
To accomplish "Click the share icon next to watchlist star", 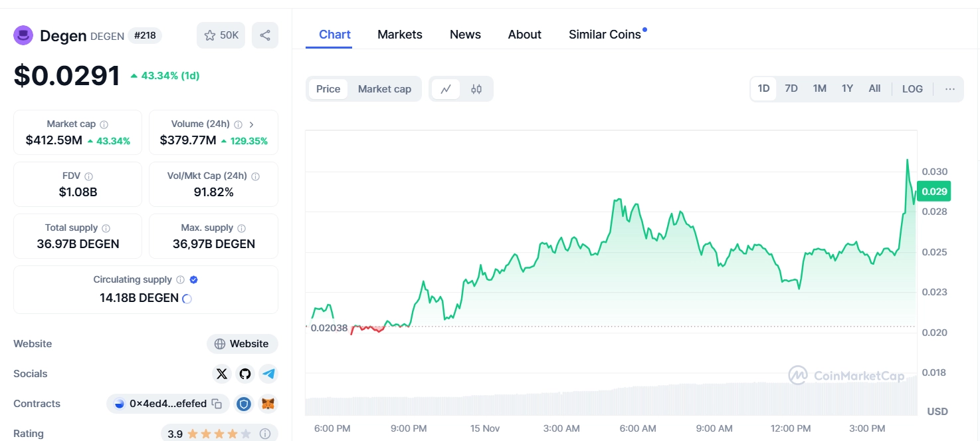I will pos(265,35).
